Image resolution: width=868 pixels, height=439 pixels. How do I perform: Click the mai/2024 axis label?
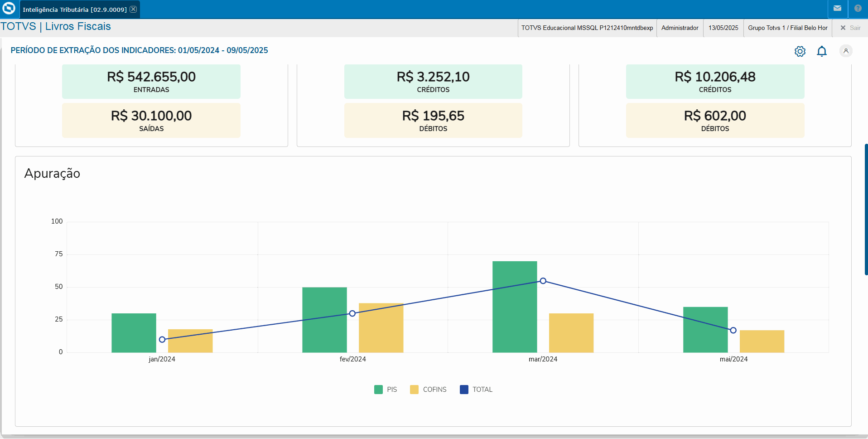coord(733,359)
